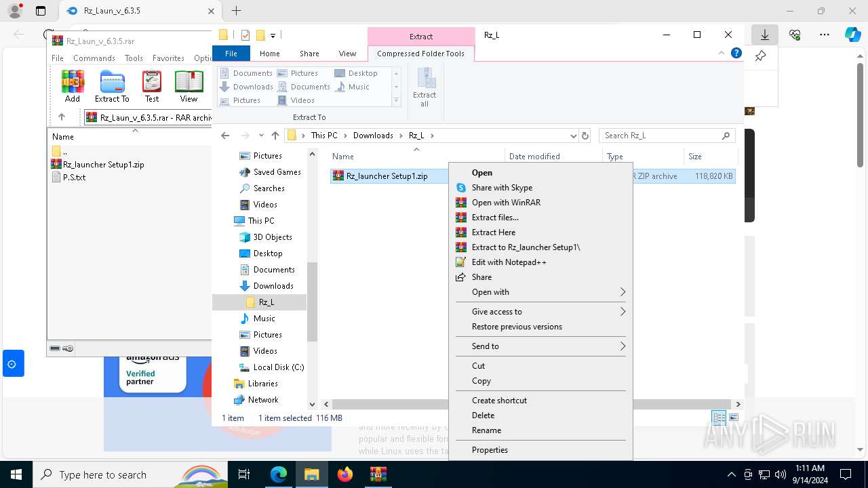Open the Compressed Folder Tools tab
This screenshot has width=868, height=488.
(x=420, y=54)
